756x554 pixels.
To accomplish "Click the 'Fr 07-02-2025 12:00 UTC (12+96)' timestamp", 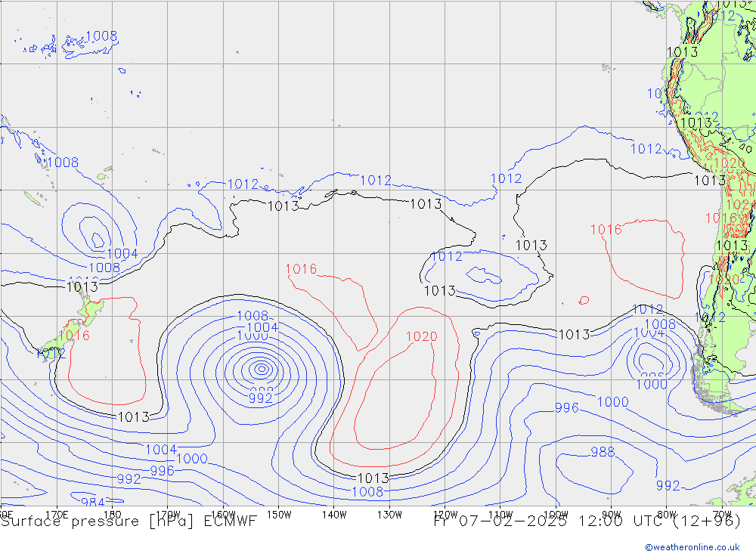I will point(587,522).
